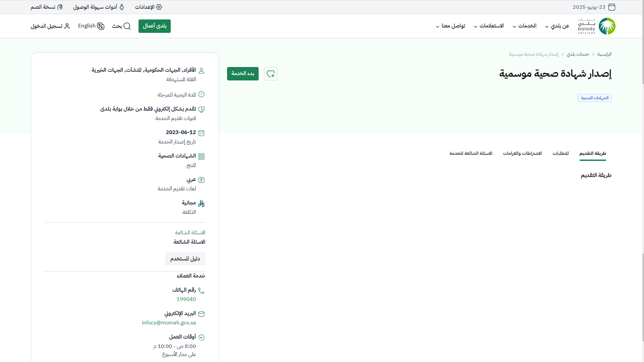The width and height of the screenshot is (644, 362).
Task: Click the add-to-favorites heart icon
Action: point(271,74)
